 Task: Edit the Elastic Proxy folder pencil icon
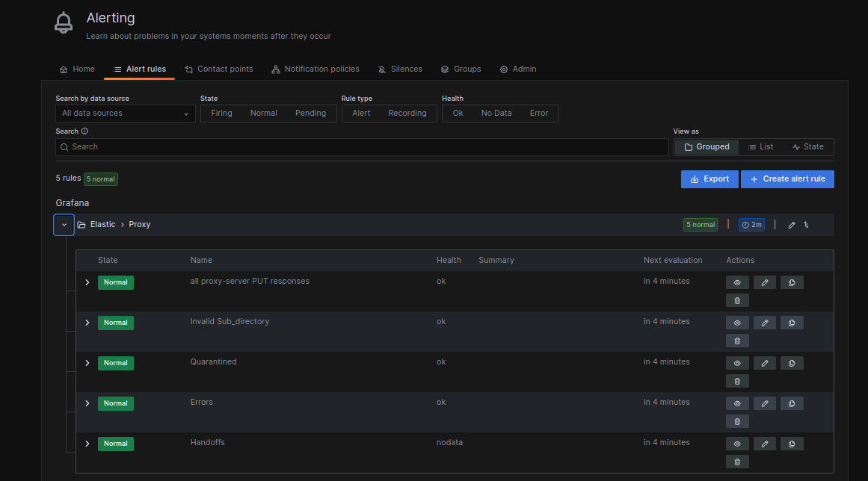pyautogui.click(x=792, y=225)
